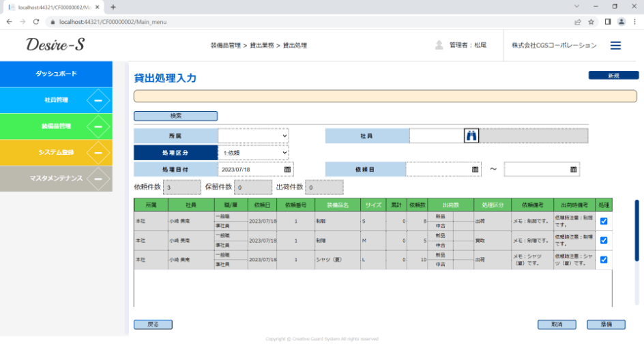The width and height of the screenshot is (644, 345).
Task: Select マスタメンテナンス menu item
Action: (x=56, y=179)
